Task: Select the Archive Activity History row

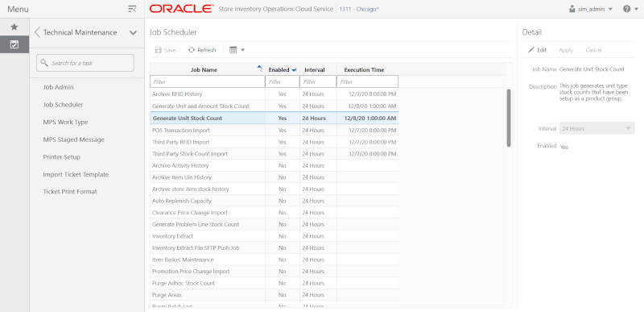Action: coord(274,165)
